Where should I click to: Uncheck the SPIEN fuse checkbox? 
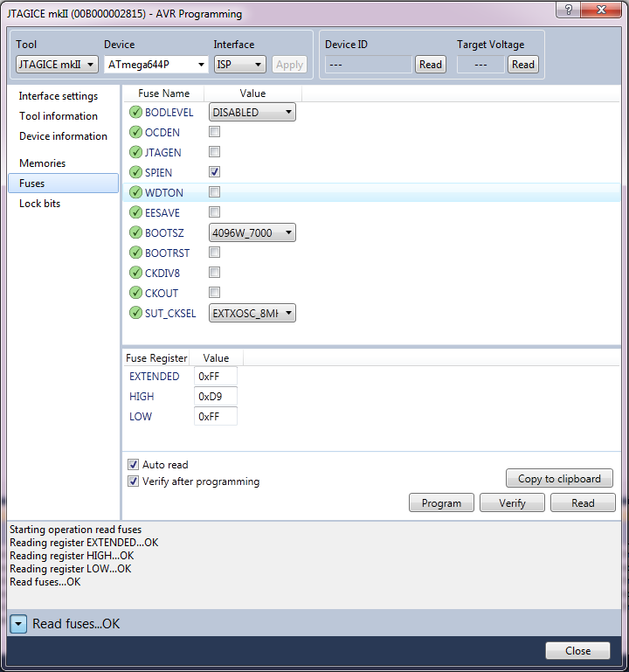pyautogui.click(x=214, y=172)
